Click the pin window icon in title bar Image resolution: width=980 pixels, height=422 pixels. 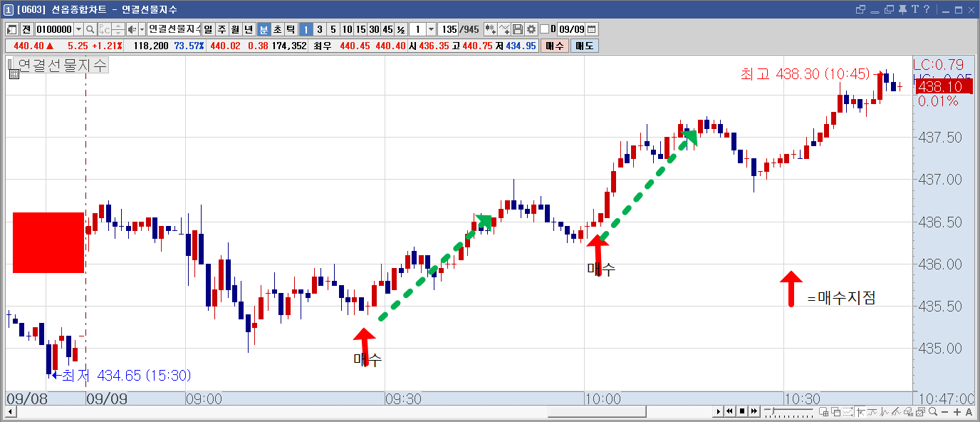tap(903, 9)
